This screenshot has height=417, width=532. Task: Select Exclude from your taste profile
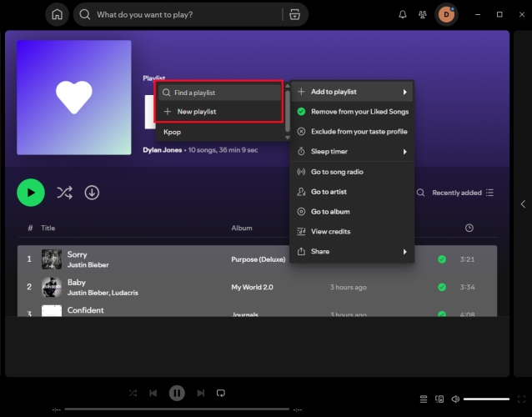click(x=352, y=132)
